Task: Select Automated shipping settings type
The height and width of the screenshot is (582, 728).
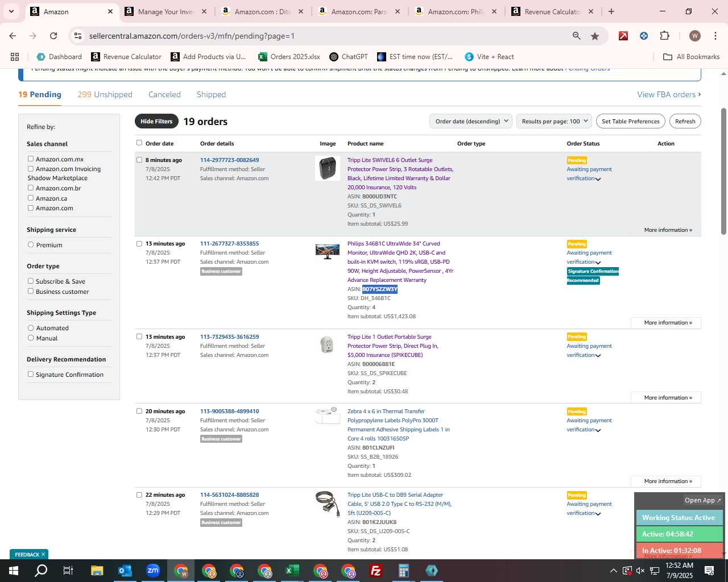Action: tap(31, 328)
